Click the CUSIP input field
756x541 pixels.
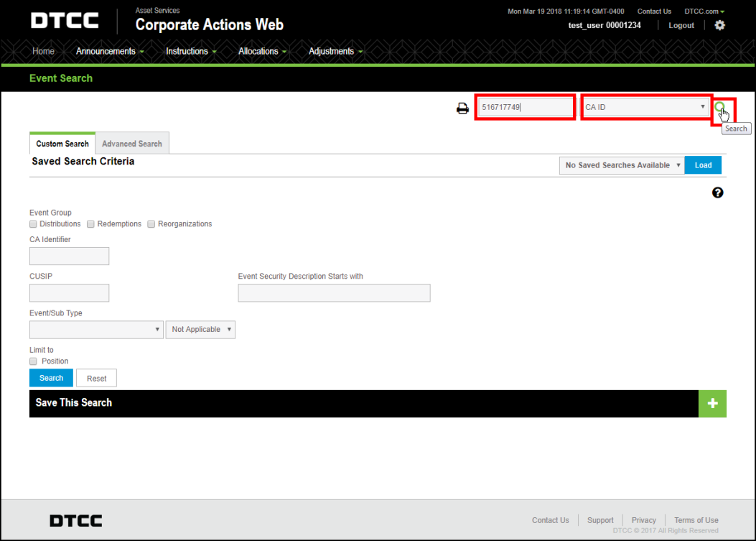(70, 293)
